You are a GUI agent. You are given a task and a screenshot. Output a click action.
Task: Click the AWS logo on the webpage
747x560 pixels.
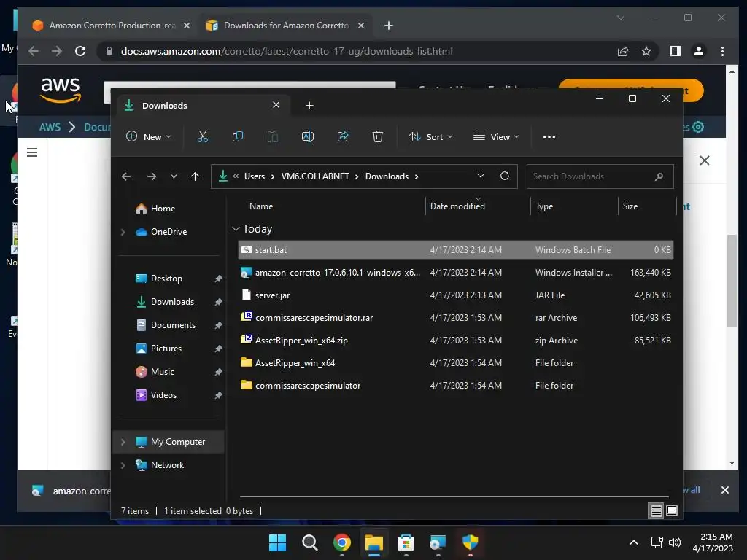pos(61,90)
